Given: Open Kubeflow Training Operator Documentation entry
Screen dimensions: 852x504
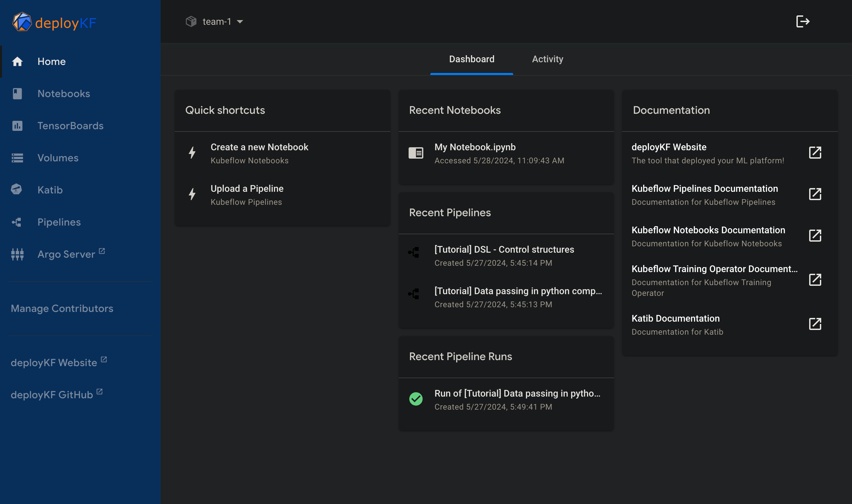Looking at the screenshot, I should [730, 280].
